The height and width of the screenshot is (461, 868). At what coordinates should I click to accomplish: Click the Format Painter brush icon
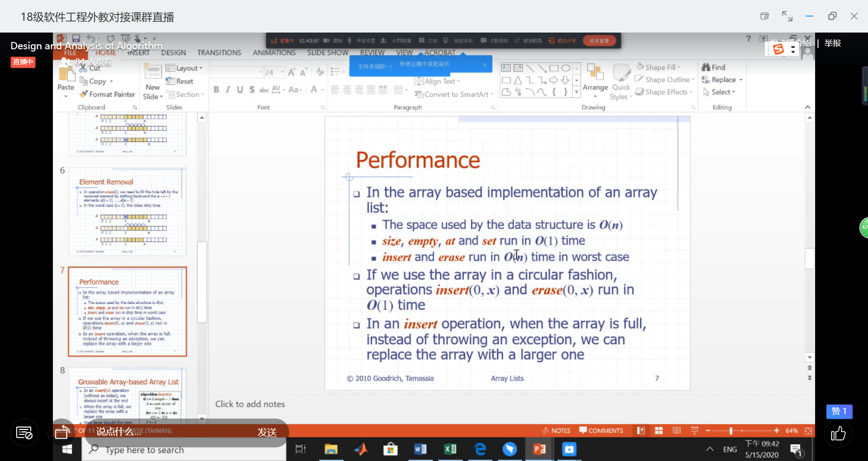[x=84, y=94]
